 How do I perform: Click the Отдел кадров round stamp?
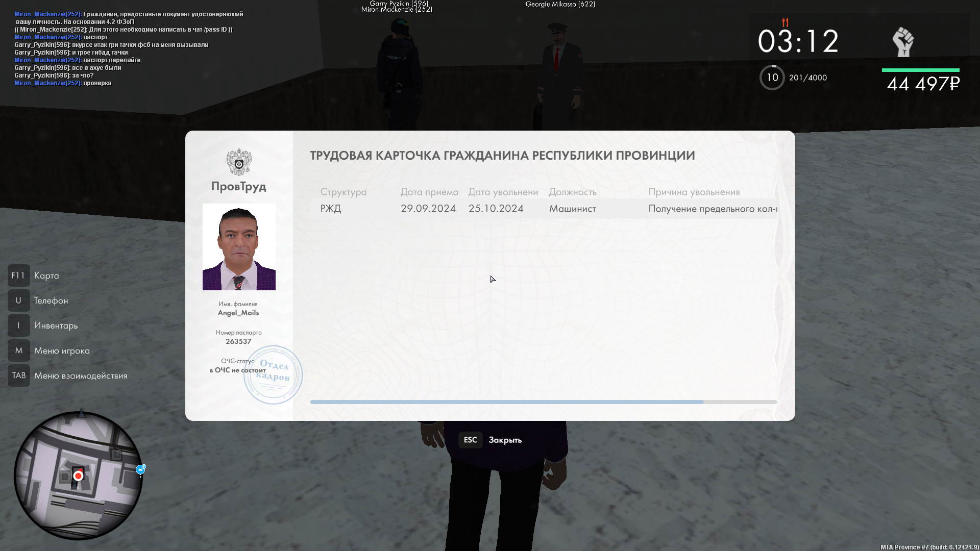274,375
